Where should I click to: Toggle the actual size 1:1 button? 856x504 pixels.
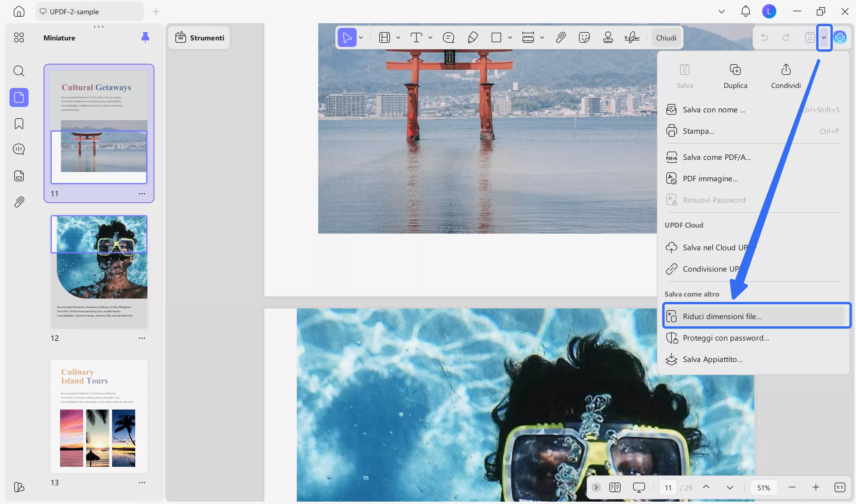840,488
